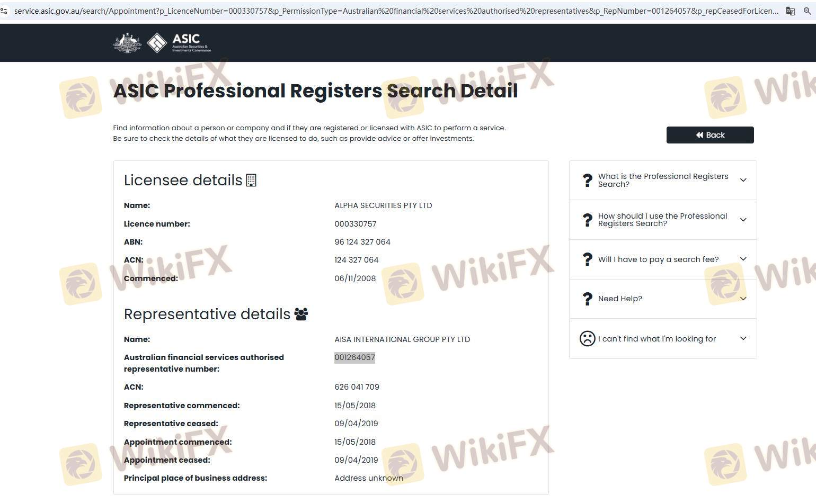The image size is (816, 504).
Task: Click the building icon beside Licensee details
Action: 251,181
